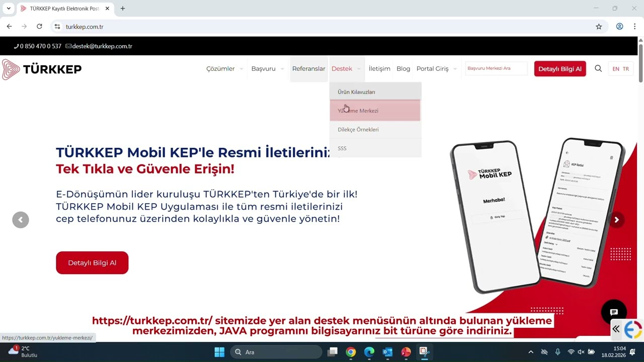Open a new browser tab
The height and width of the screenshot is (362, 644).
[x=123, y=9]
